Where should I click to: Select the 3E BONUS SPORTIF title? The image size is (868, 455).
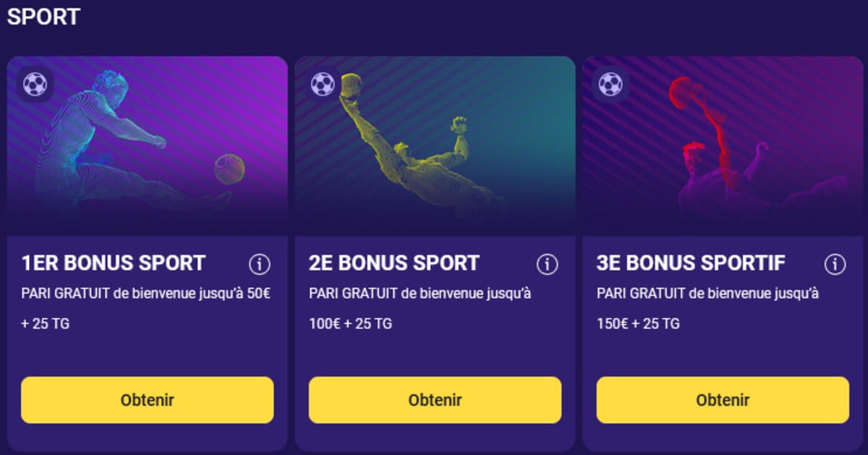click(x=691, y=263)
